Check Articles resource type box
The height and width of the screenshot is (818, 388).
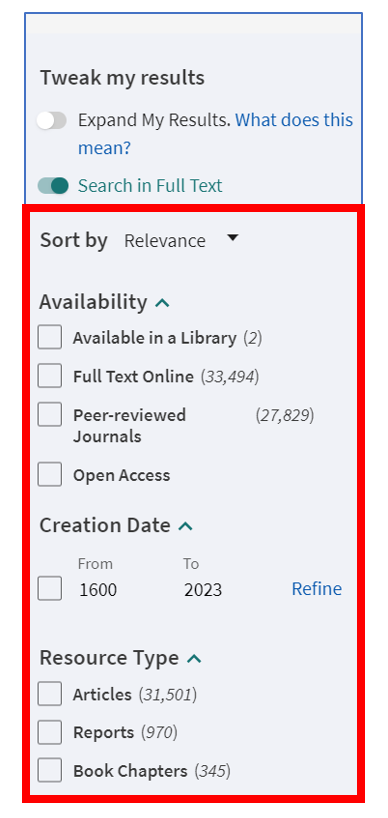point(50,694)
